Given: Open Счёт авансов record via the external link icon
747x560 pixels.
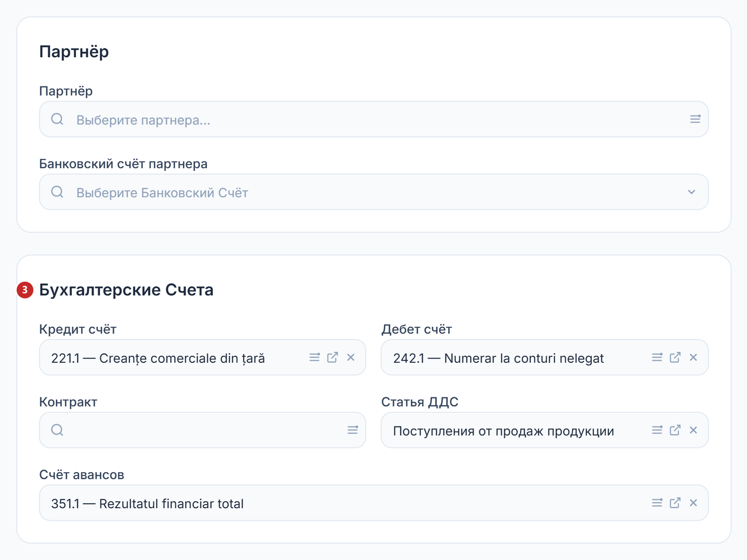Looking at the screenshot, I should coord(675,503).
